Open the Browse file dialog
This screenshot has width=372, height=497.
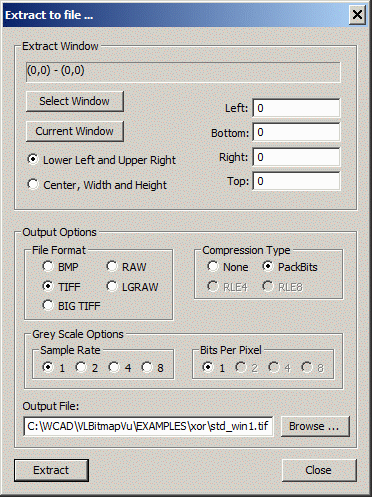(315, 426)
